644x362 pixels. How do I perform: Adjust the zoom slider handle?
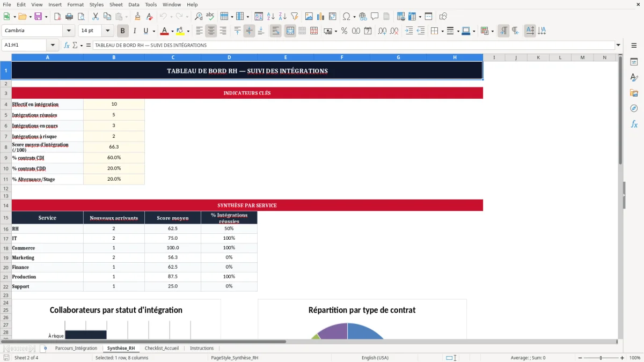601,358
